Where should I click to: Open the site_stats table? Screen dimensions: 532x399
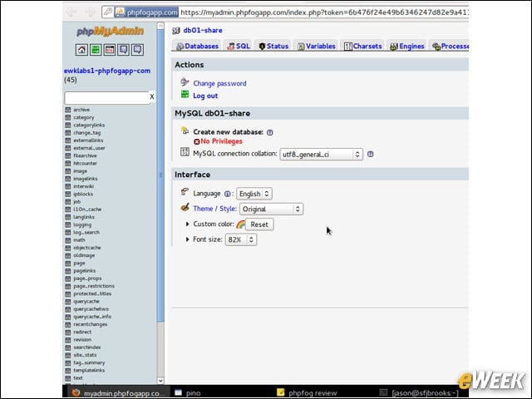click(85, 355)
